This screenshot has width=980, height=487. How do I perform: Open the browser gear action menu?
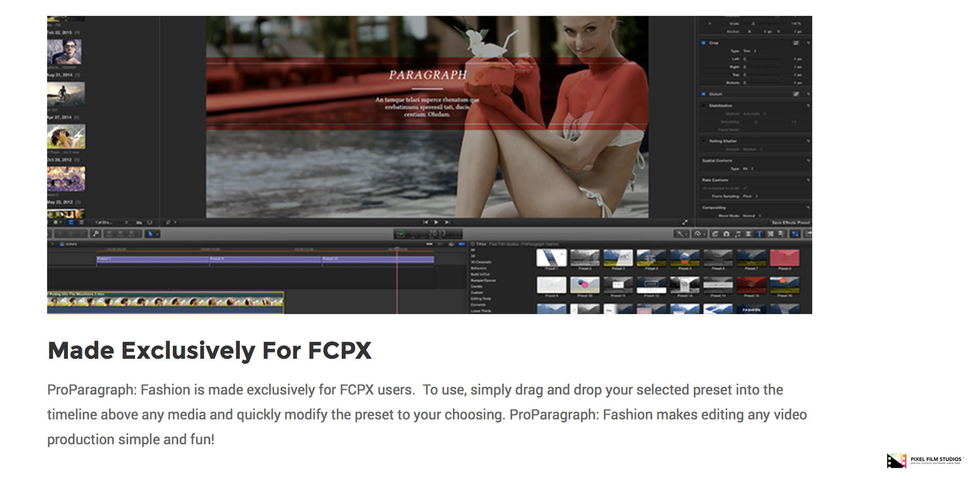click(x=57, y=222)
